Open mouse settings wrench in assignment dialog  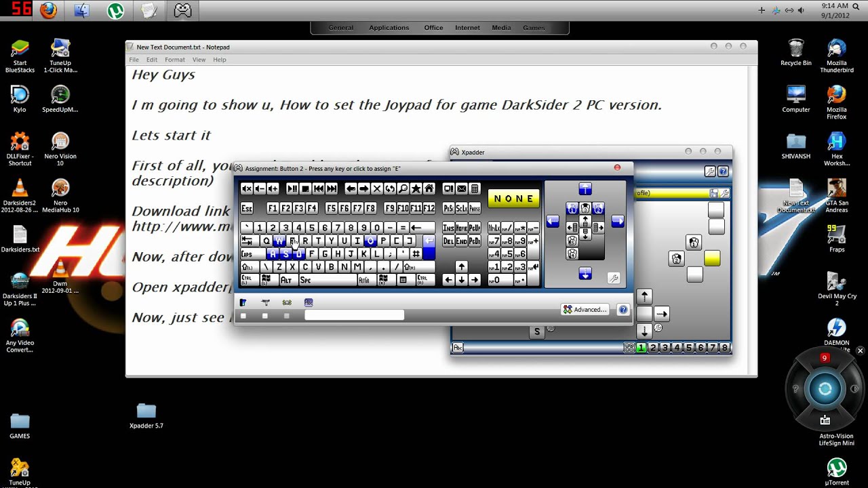click(x=614, y=278)
